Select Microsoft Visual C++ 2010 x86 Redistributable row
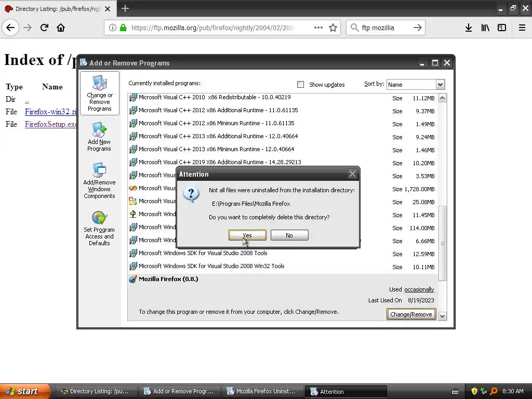The image size is (532, 399). click(283, 97)
